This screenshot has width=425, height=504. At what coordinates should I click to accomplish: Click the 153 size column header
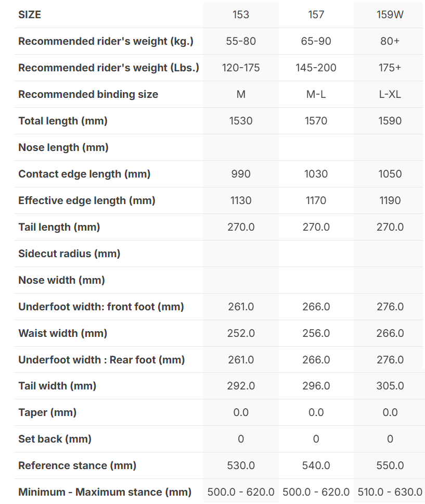pos(241,15)
